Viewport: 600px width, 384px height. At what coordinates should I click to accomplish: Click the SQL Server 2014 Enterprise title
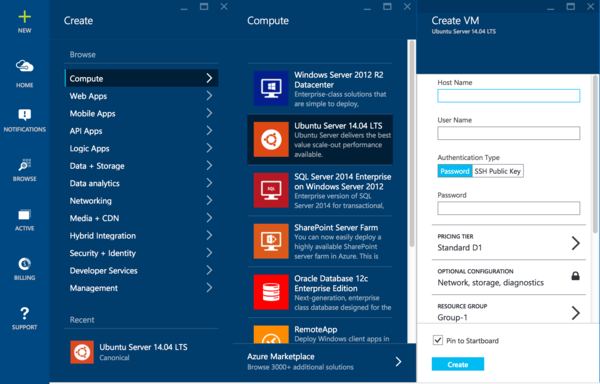[342, 181]
